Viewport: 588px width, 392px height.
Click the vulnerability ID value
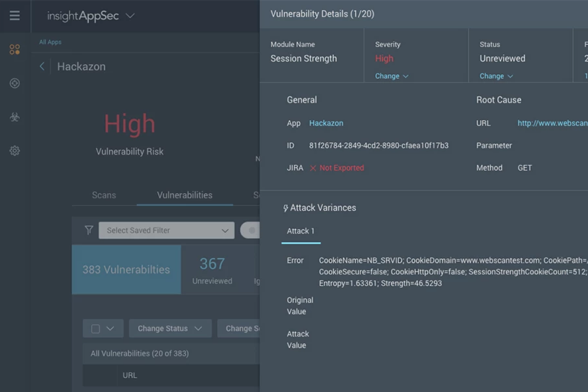[379, 146]
